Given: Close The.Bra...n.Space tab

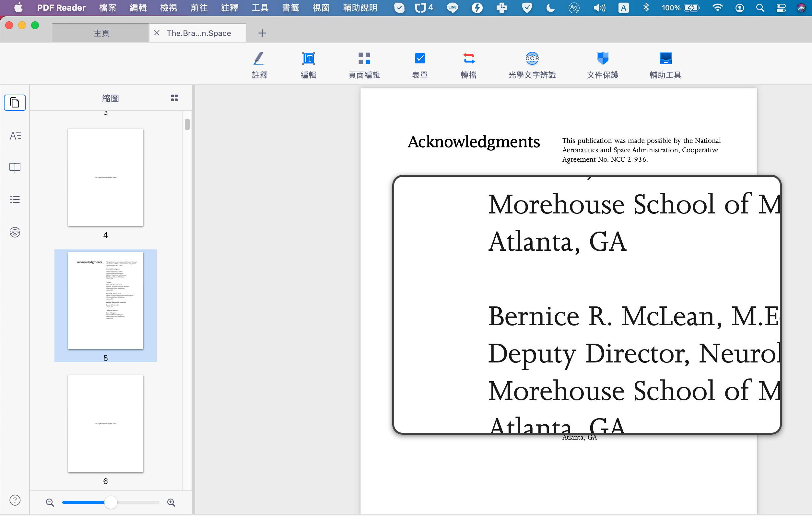Looking at the screenshot, I should tap(157, 33).
